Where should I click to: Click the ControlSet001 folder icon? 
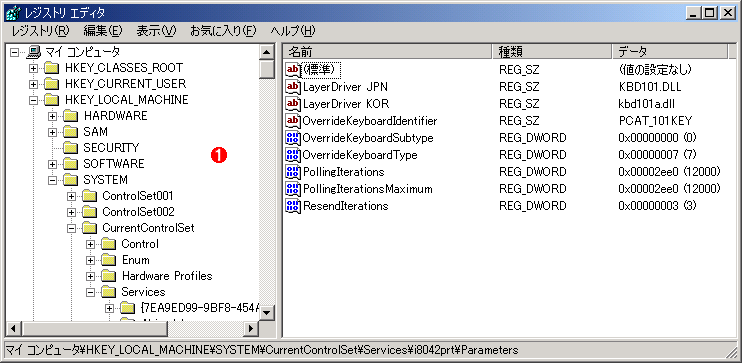coord(89,196)
